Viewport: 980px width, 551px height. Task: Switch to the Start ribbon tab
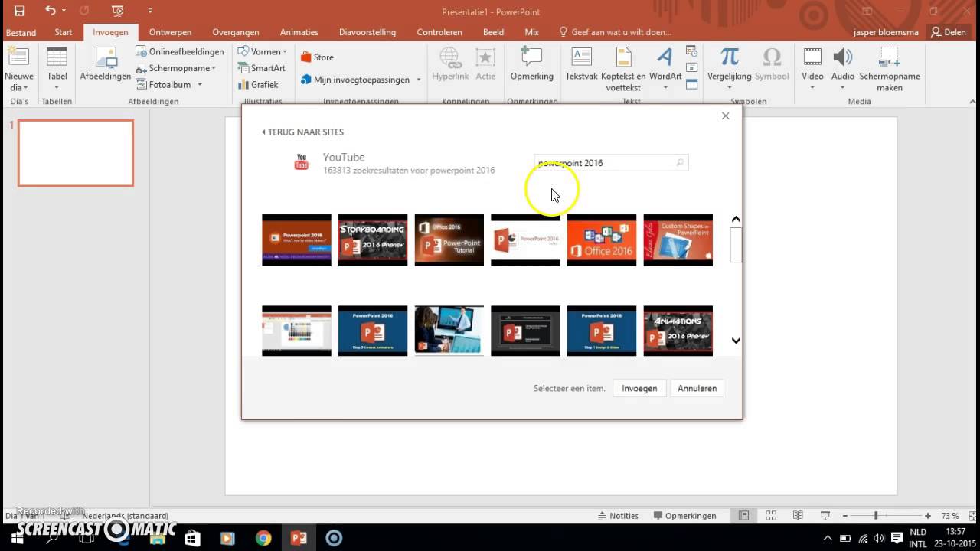tap(64, 32)
